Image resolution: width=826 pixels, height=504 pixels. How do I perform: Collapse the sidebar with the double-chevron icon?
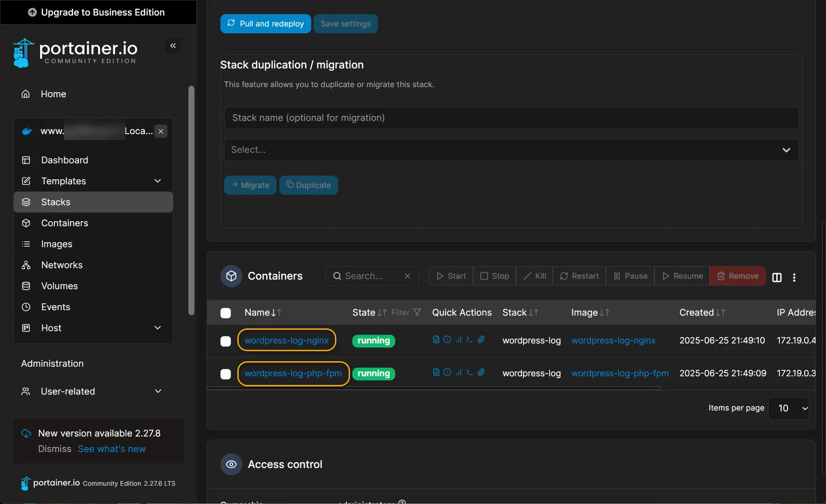[x=173, y=46]
